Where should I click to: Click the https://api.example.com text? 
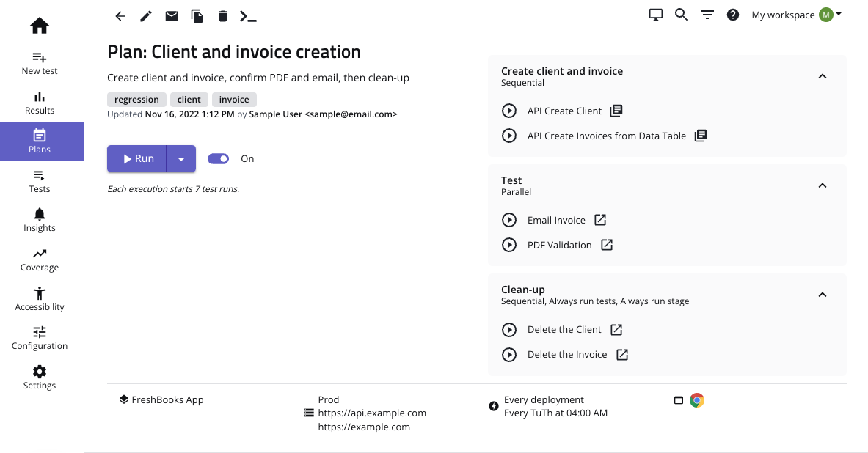pyautogui.click(x=372, y=413)
